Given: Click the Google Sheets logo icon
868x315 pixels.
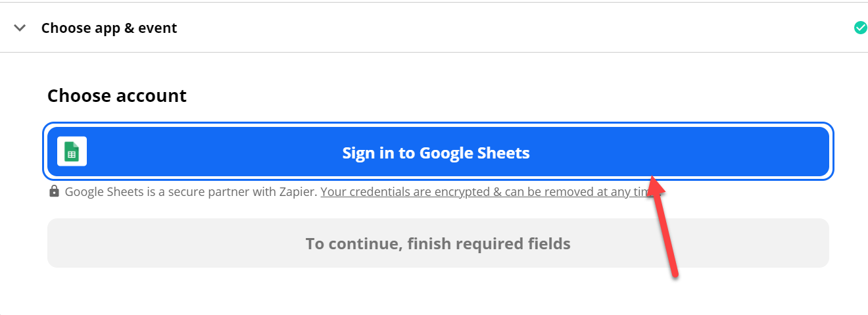Looking at the screenshot, I should pyautogui.click(x=72, y=152).
